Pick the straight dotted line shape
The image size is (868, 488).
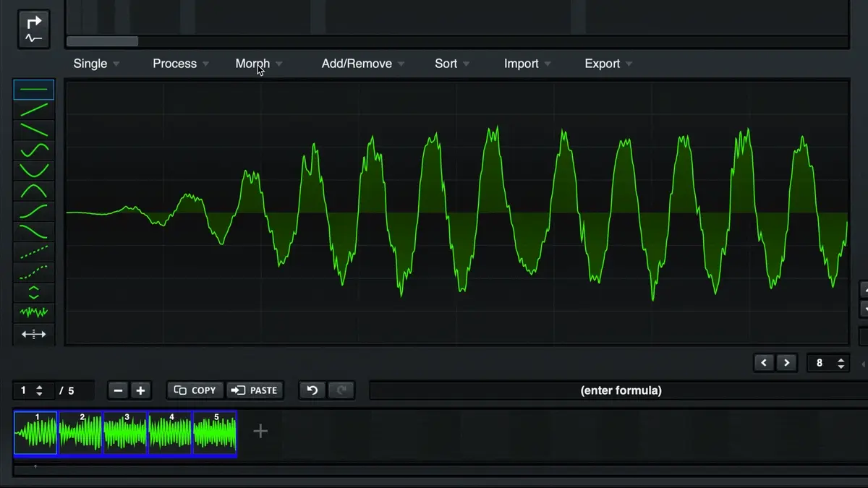tap(34, 252)
